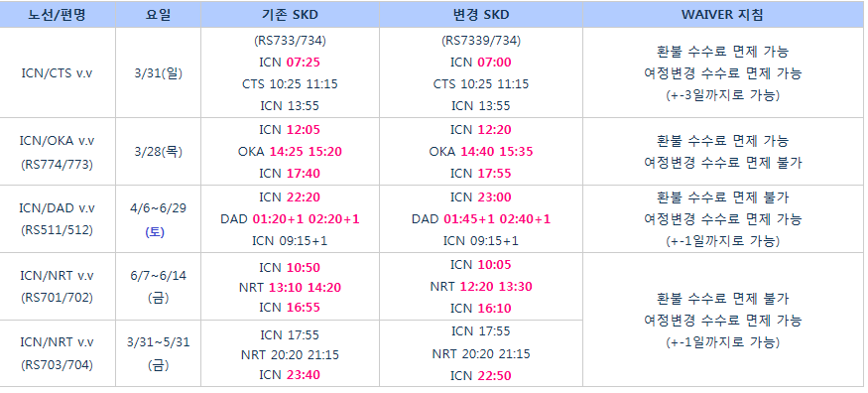
Task: Click the 노선/편명 column header
Action: [x=57, y=15]
